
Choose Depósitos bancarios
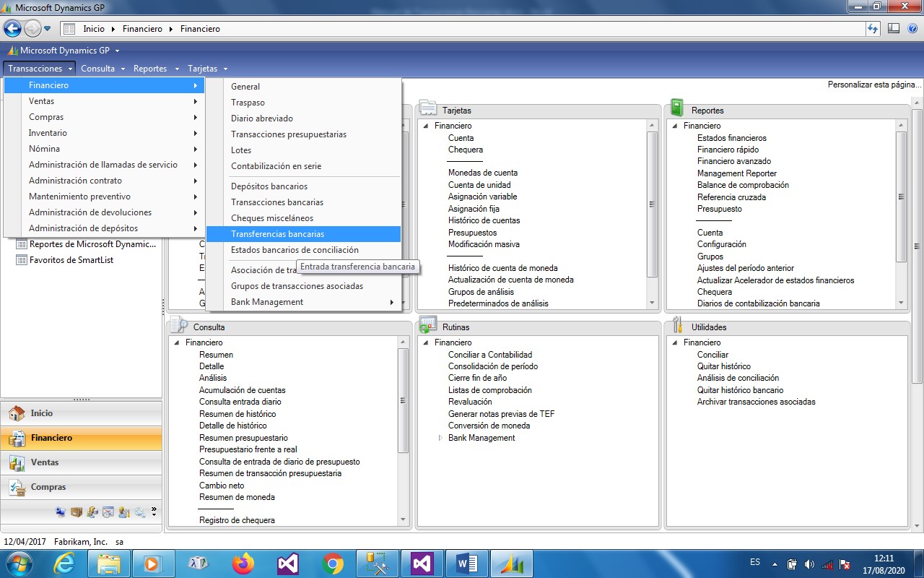[303, 186]
